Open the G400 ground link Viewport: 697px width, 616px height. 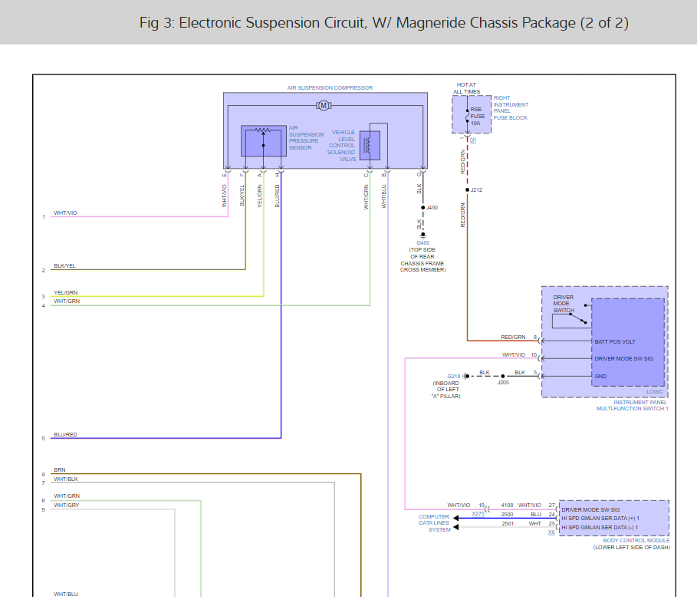(423, 243)
